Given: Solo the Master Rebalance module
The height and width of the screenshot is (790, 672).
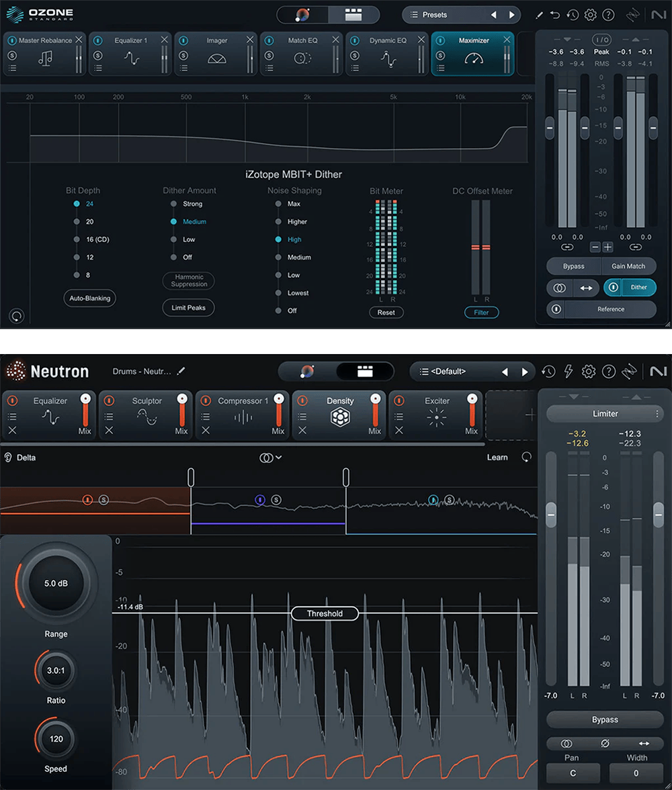Looking at the screenshot, I should [x=12, y=54].
